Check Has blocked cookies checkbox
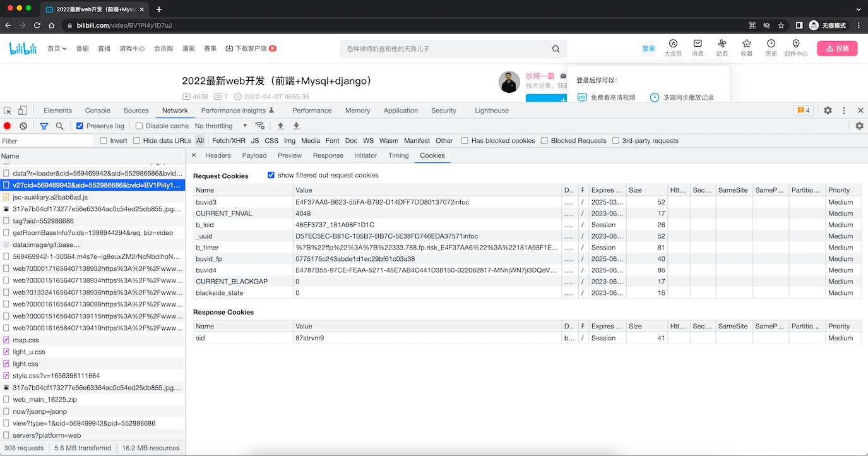The width and height of the screenshot is (868, 456). tap(465, 141)
